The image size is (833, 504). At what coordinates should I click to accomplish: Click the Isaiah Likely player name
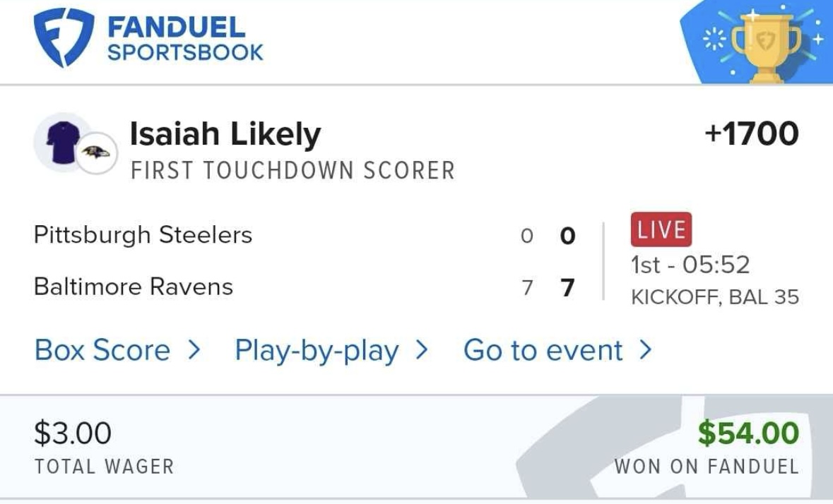coord(225,134)
